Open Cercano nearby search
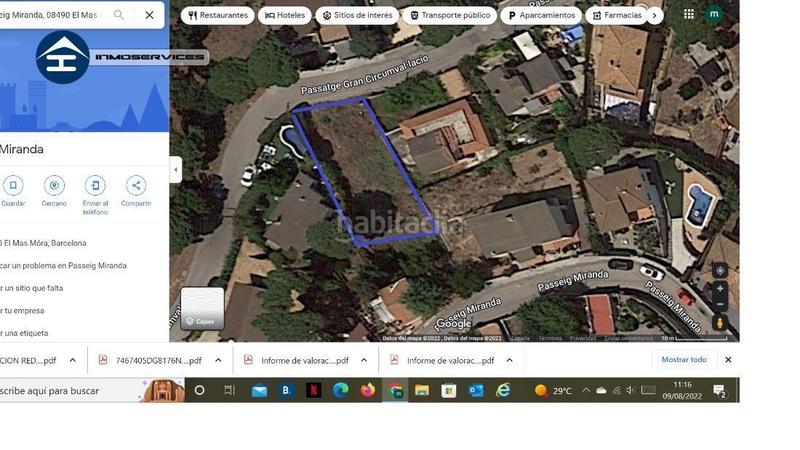 (x=54, y=186)
